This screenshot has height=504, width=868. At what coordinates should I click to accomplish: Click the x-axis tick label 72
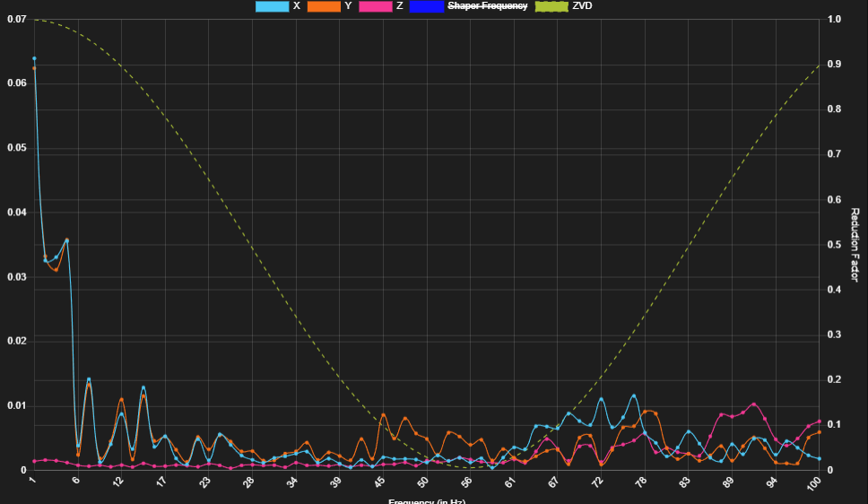tap(597, 482)
